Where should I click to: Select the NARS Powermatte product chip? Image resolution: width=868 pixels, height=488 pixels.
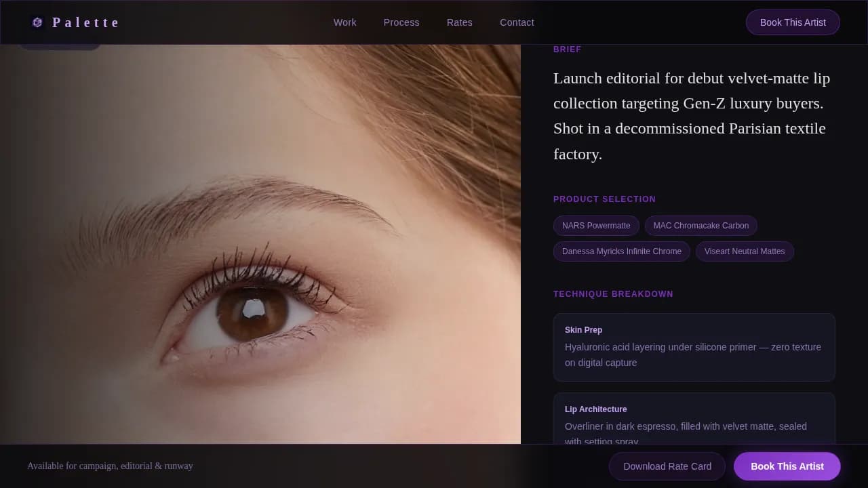pyautogui.click(x=596, y=226)
